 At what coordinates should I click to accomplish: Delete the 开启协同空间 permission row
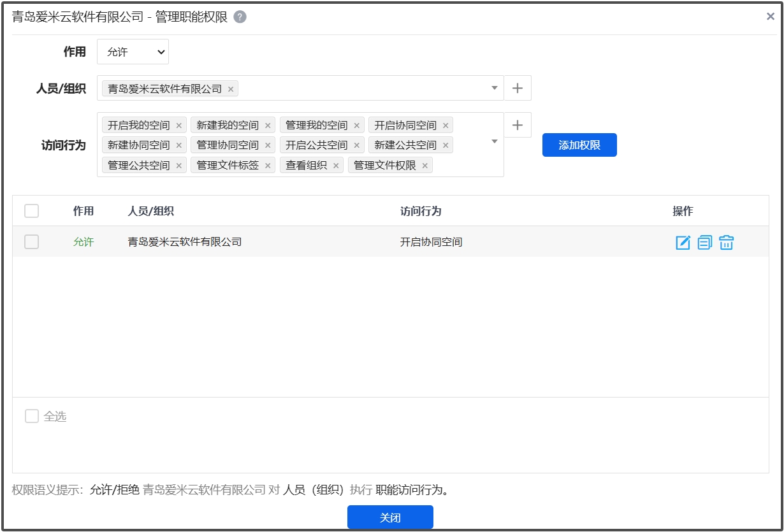[726, 242]
